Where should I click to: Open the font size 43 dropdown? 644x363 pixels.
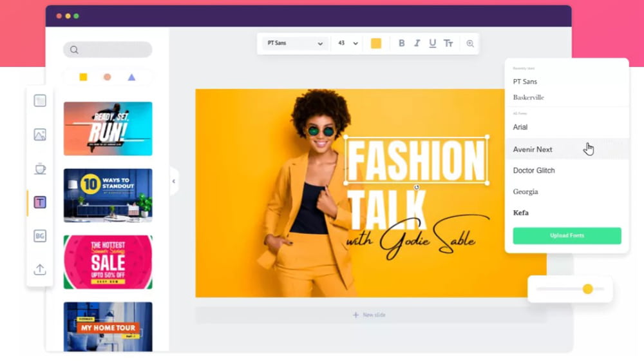[x=348, y=43]
